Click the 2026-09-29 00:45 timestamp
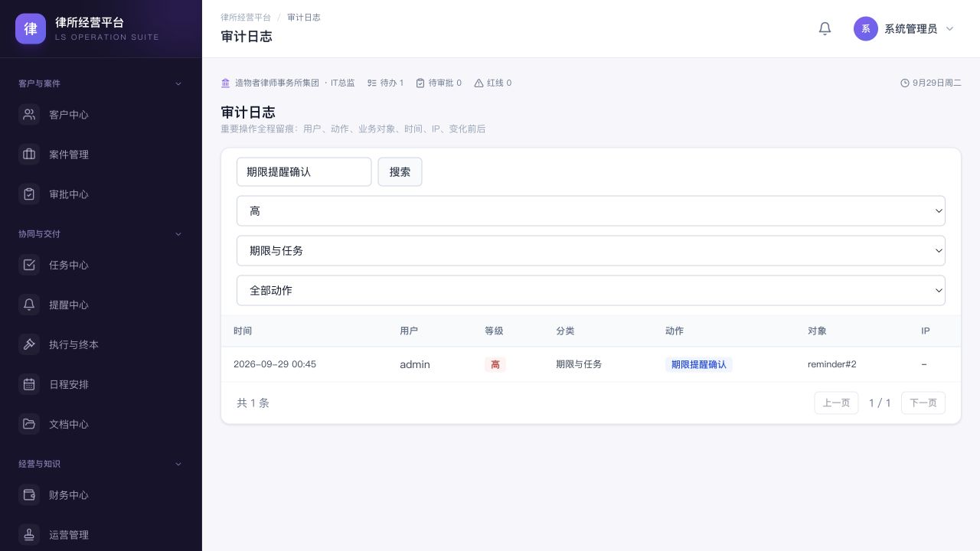The image size is (980, 551). pos(275,364)
